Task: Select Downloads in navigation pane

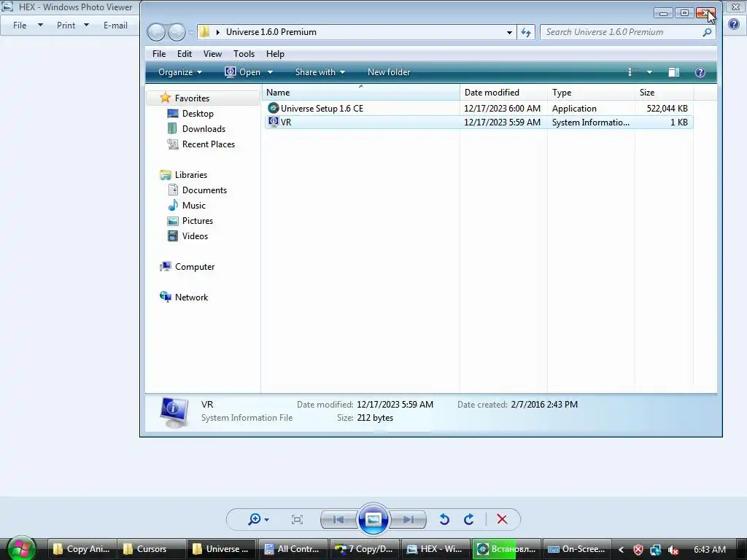Action: coord(204,128)
